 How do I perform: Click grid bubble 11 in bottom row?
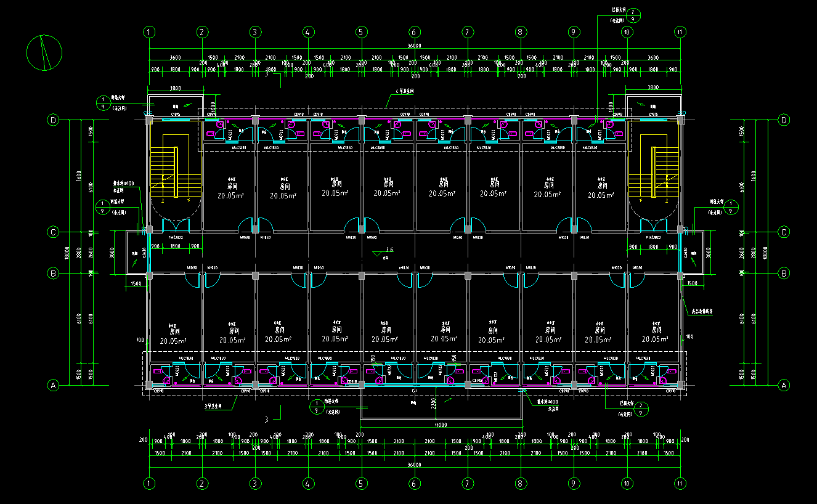(680, 484)
